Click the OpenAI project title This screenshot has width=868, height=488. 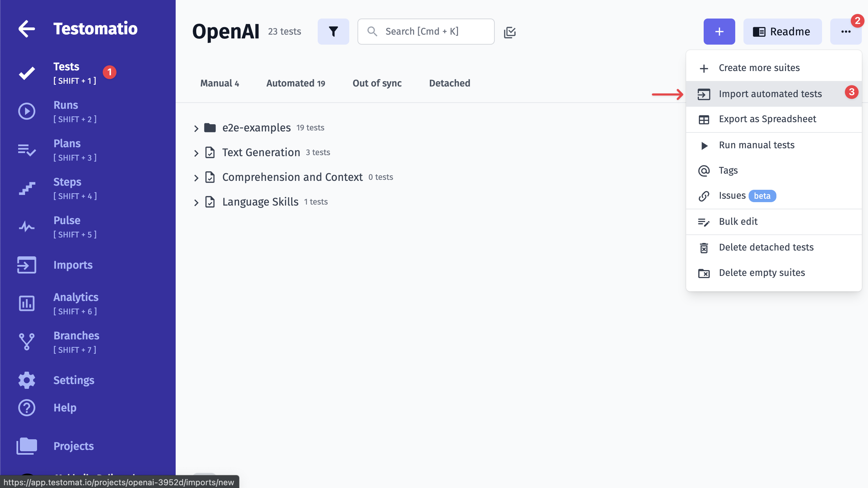[226, 32]
